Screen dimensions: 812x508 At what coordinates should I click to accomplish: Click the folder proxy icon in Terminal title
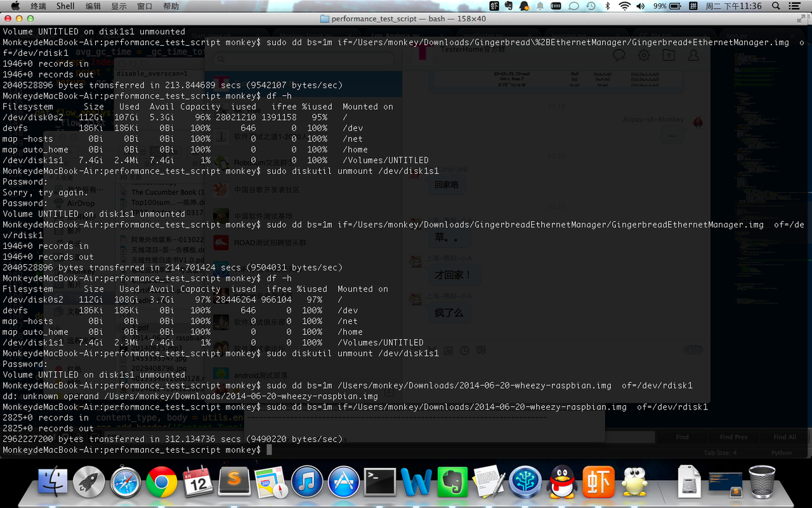coord(325,19)
